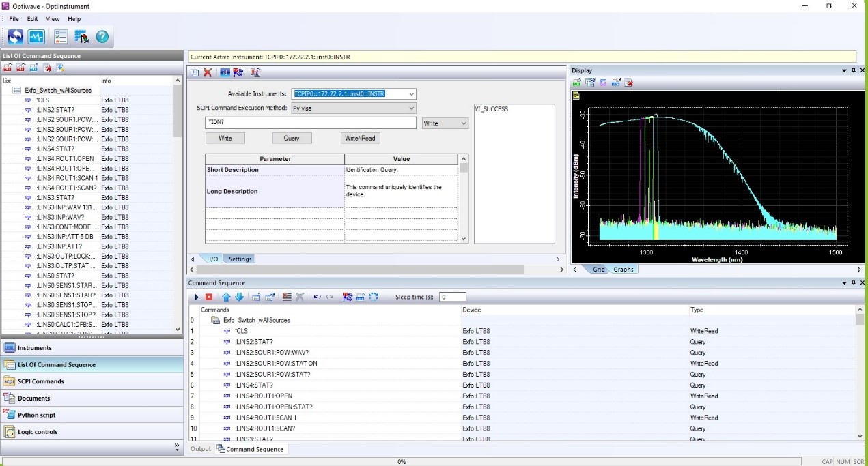
Task: Switch to the Grid tab in Display
Action: coord(599,270)
